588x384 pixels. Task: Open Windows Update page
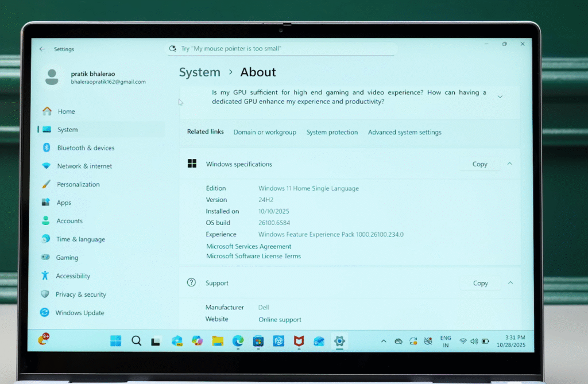pyautogui.click(x=79, y=313)
